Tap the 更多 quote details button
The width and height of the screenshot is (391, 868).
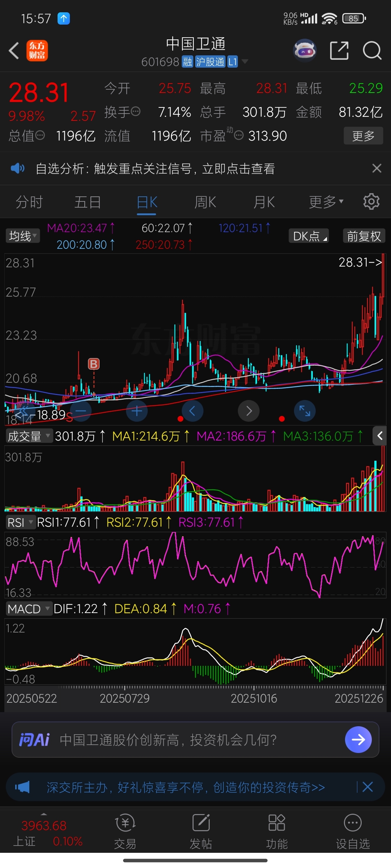363,136
